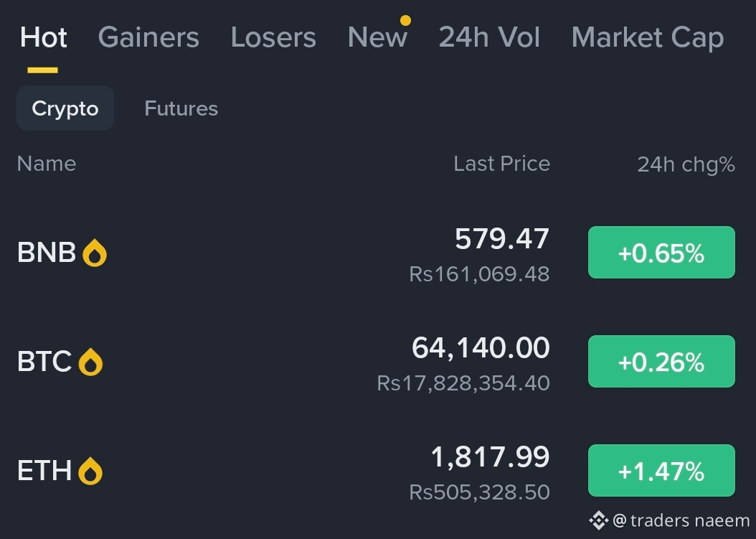Tap the yellow notification dot on New
Image resolution: width=756 pixels, height=539 pixels.
coord(405,20)
